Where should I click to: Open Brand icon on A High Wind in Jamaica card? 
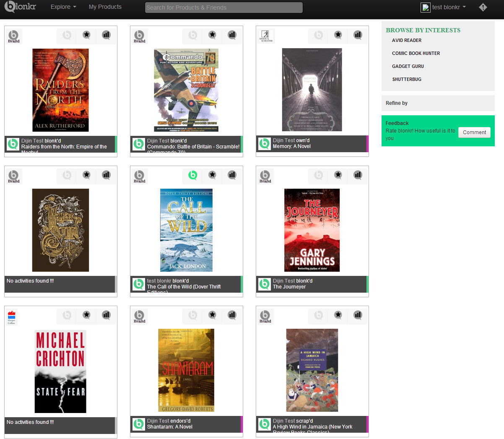click(265, 316)
